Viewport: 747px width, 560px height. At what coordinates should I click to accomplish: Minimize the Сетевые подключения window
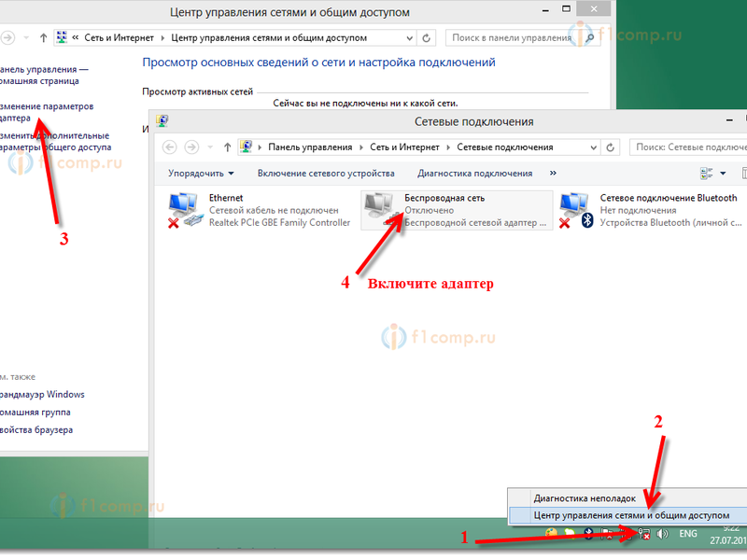coord(729,121)
